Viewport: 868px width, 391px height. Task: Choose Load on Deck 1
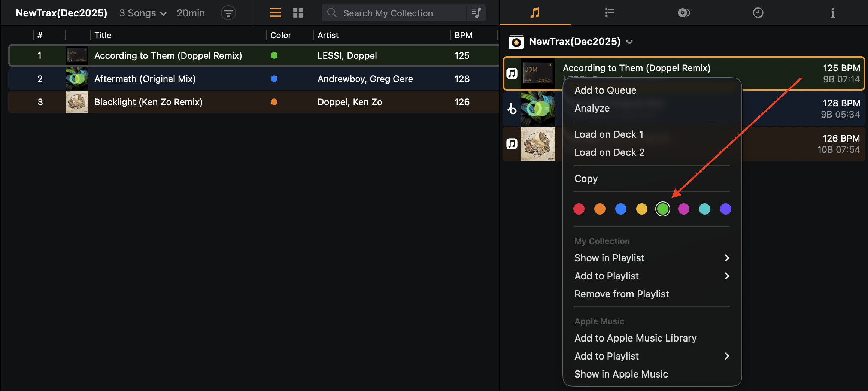click(x=608, y=134)
